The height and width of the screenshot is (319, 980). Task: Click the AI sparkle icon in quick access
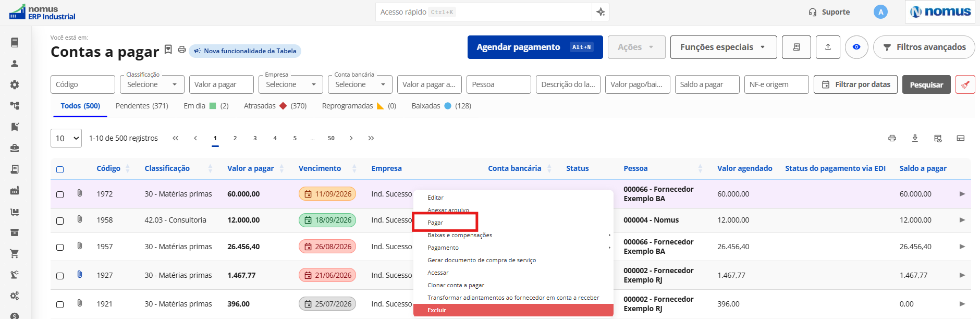[601, 12]
